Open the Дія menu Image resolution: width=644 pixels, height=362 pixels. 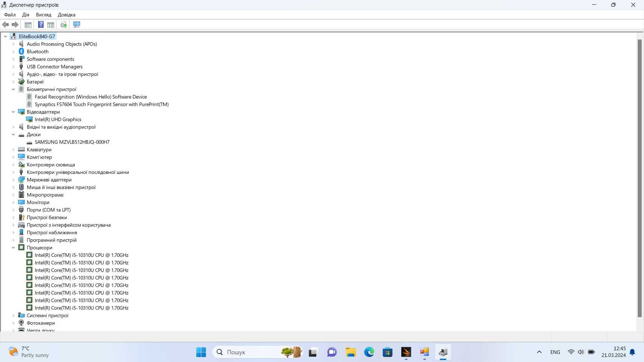click(25, 15)
